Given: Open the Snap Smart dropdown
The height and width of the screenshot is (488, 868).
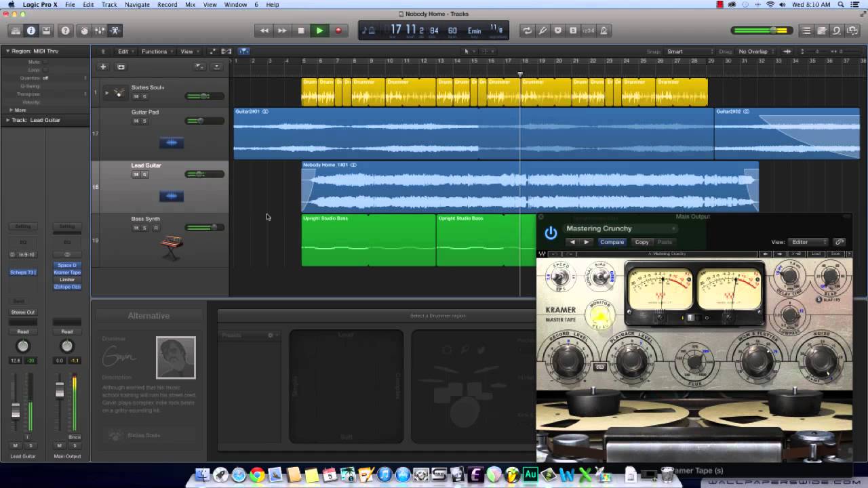Looking at the screenshot, I should tap(690, 52).
